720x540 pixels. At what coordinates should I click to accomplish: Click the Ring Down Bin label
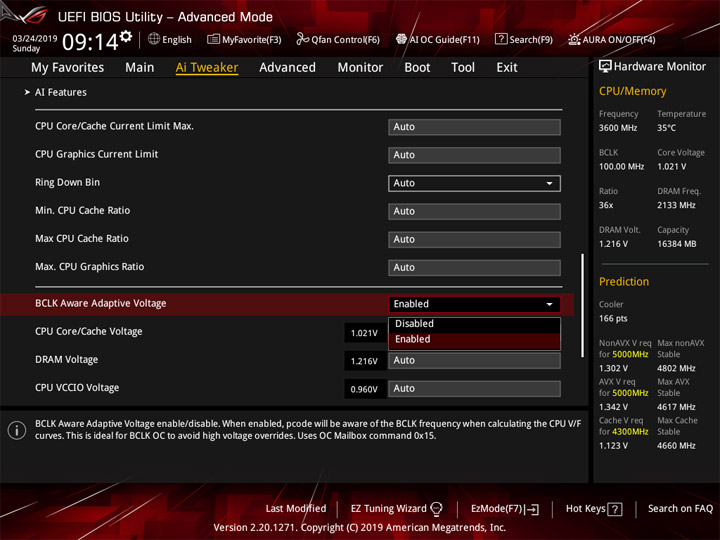(x=68, y=182)
